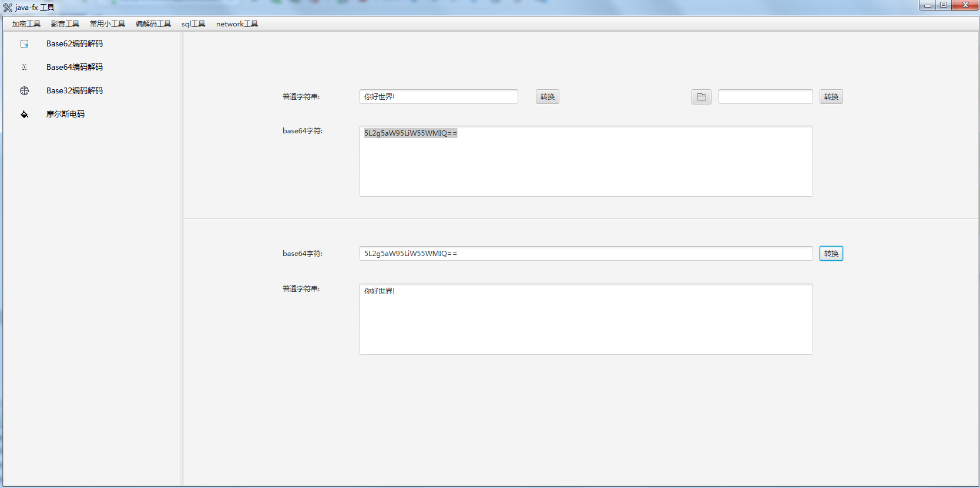Click the globe icon beside Base32
The height and width of the screenshot is (488, 980).
[x=25, y=91]
